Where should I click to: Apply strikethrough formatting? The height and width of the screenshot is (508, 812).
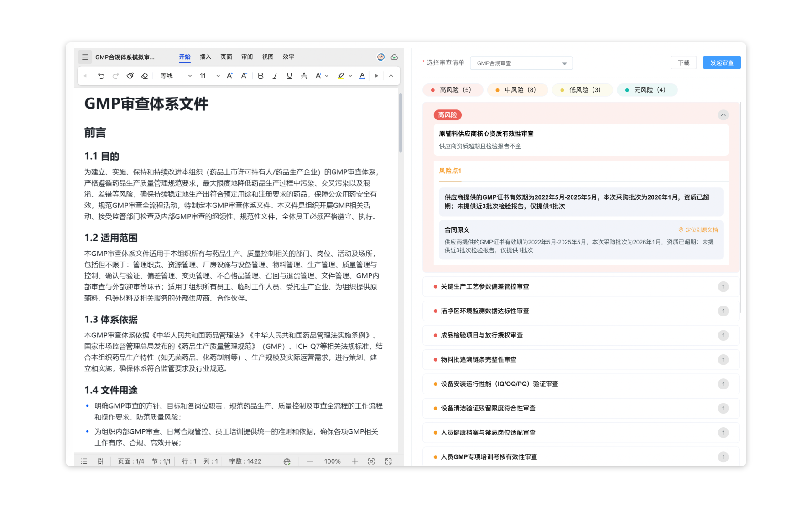coord(304,76)
